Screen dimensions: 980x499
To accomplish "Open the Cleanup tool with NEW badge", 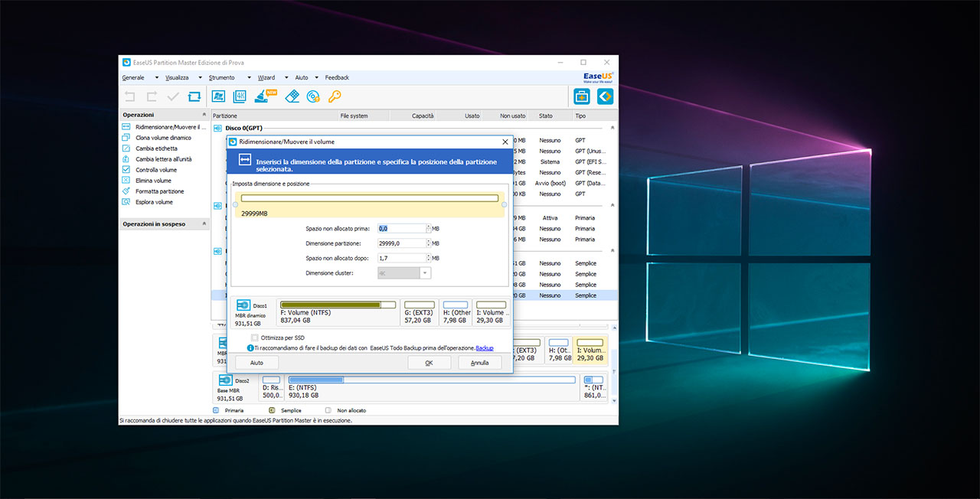I will click(265, 96).
